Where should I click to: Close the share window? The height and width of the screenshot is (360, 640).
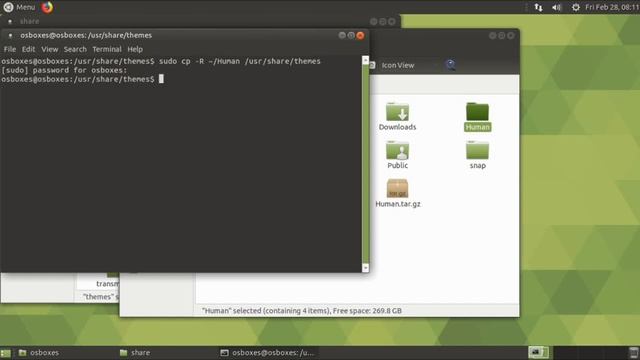point(392,21)
